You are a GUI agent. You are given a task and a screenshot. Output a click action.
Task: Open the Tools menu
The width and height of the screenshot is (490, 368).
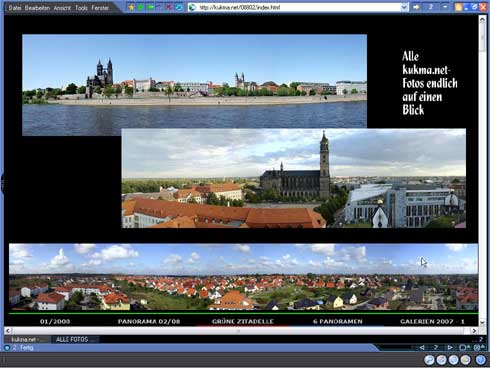pyautogui.click(x=81, y=8)
